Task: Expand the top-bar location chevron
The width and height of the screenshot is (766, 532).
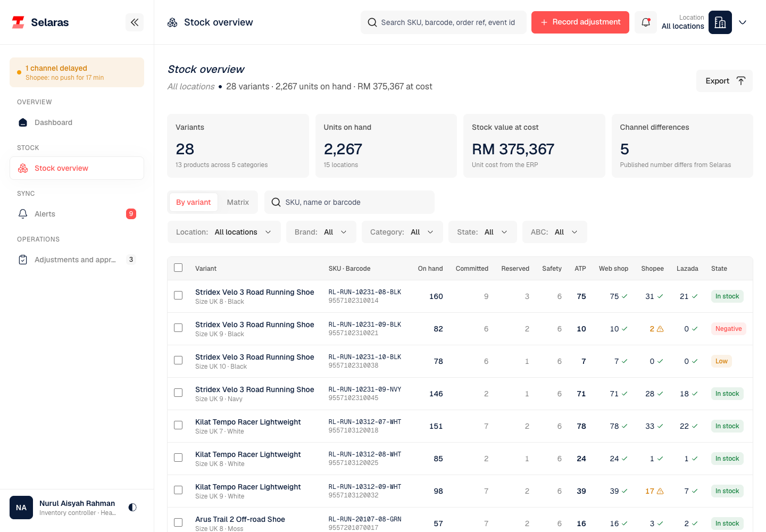Action: [x=743, y=22]
